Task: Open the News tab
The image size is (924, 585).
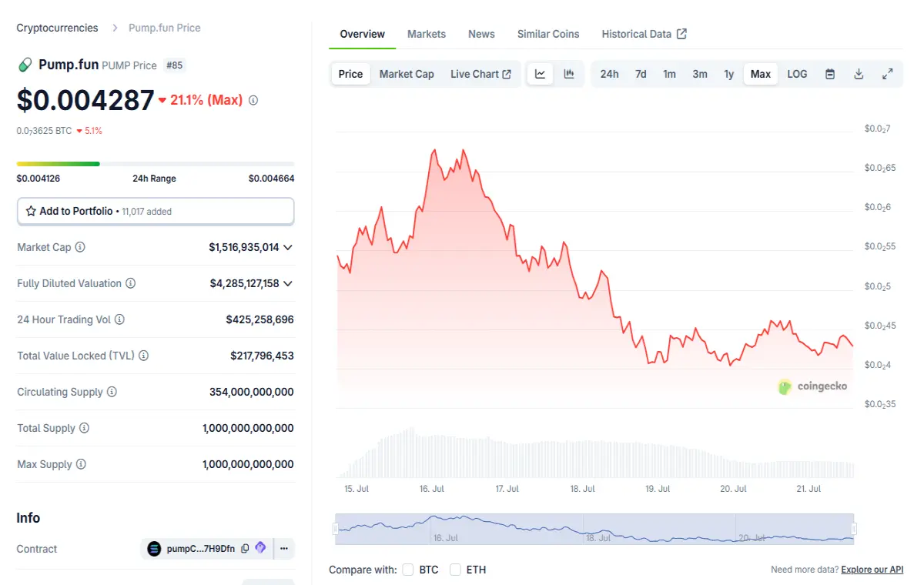Action: click(x=481, y=34)
